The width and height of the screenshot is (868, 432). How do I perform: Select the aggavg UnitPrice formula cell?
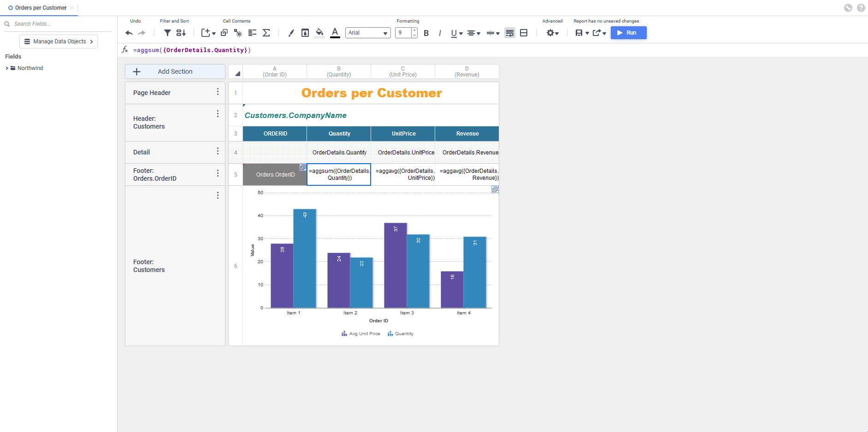click(x=403, y=174)
